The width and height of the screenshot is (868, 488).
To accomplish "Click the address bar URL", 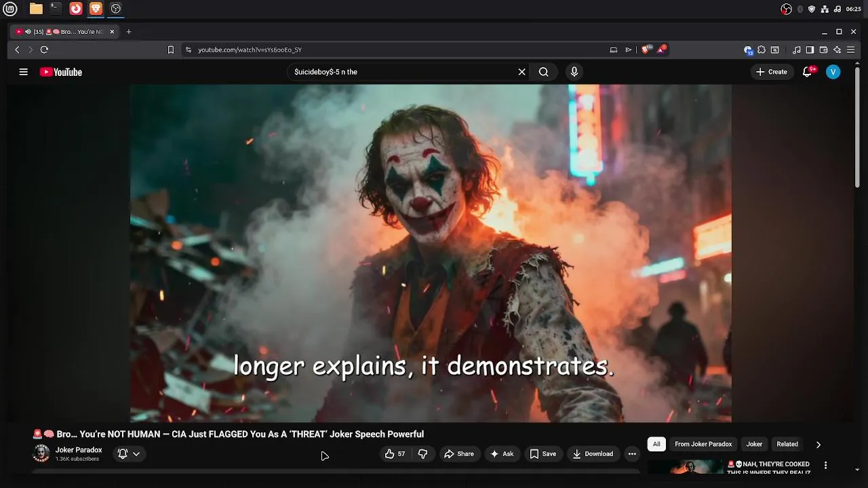I will click(x=250, y=49).
